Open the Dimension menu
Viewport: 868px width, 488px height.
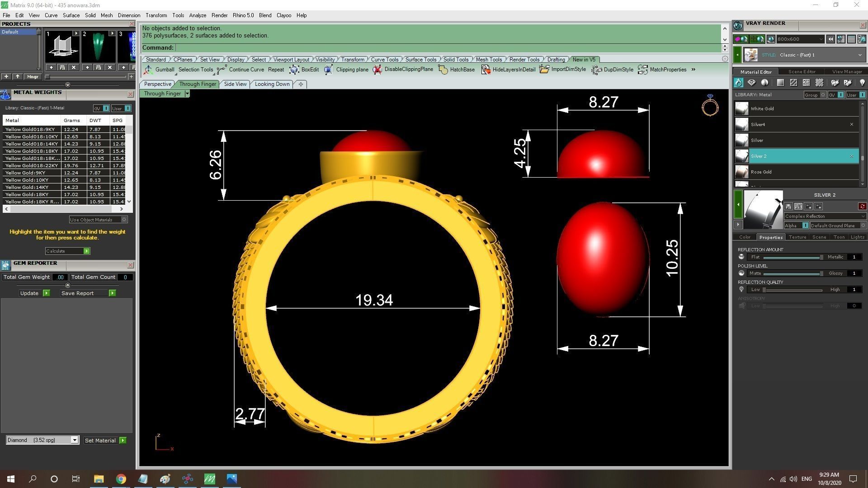[x=129, y=15]
